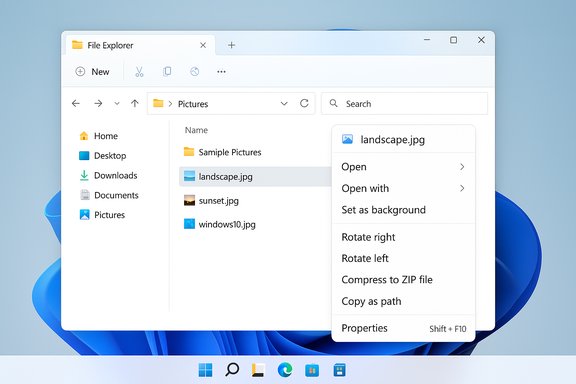Open Desktop in the sidebar

(x=102, y=156)
